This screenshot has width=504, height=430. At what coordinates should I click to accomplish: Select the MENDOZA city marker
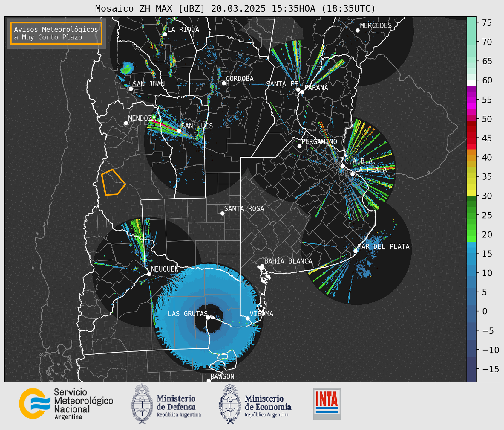(x=126, y=123)
